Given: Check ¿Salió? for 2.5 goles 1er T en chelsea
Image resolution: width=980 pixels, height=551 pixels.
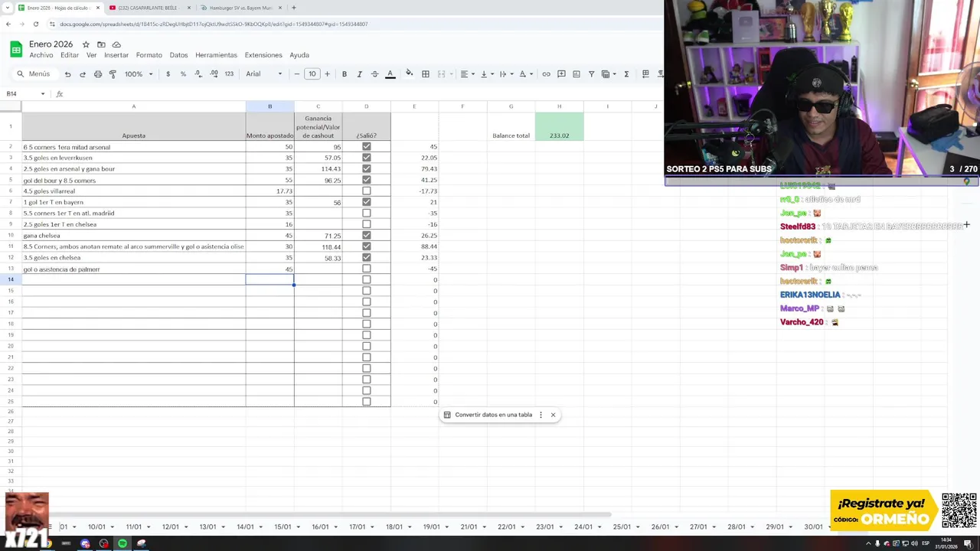Looking at the screenshot, I should click(366, 224).
